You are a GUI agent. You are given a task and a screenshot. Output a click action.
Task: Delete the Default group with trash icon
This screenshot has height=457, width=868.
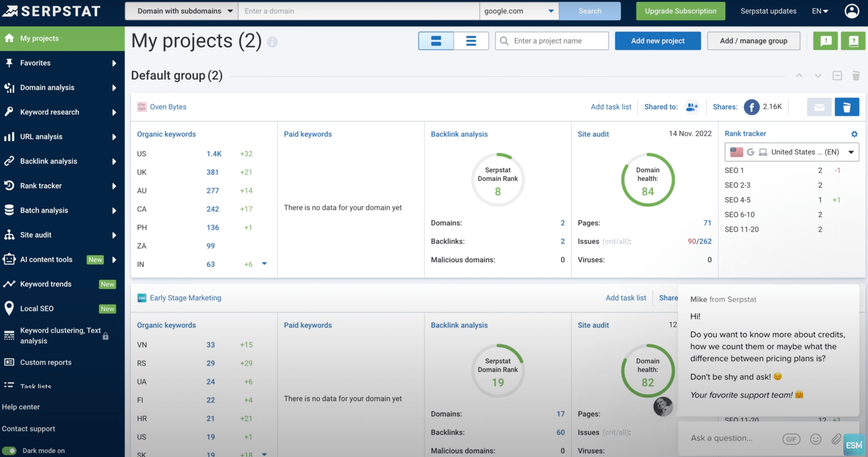[856, 76]
